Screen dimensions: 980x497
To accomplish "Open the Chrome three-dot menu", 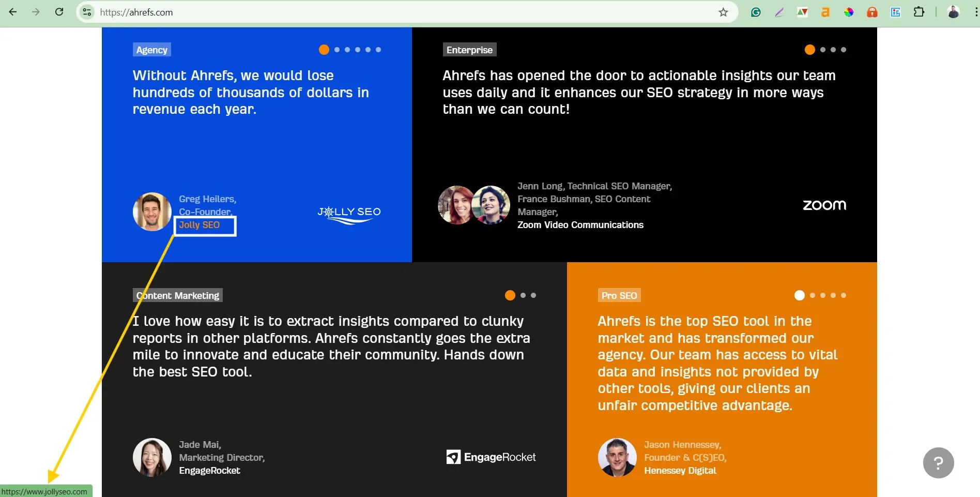I will tap(975, 12).
